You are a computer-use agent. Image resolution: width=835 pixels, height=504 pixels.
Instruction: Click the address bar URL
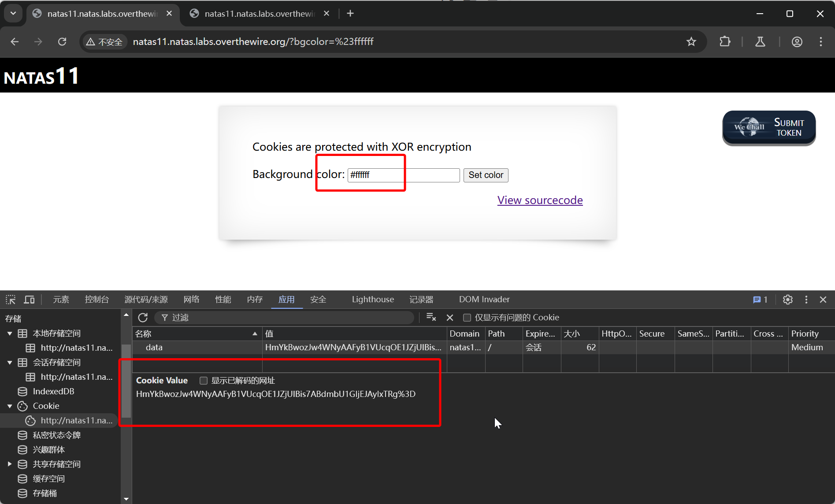(x=253, y=41)
